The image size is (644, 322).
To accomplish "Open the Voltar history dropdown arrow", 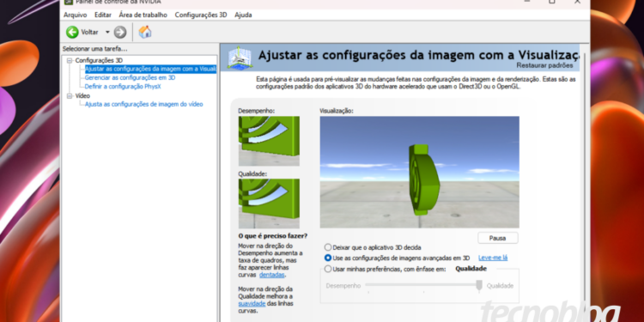I will (107, 32).
